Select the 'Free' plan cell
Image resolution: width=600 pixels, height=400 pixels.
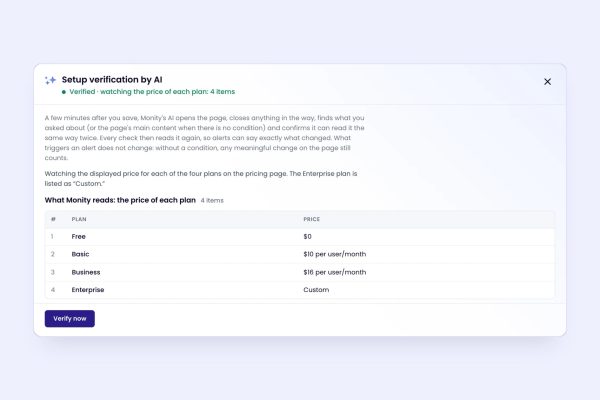click(78, 237)
